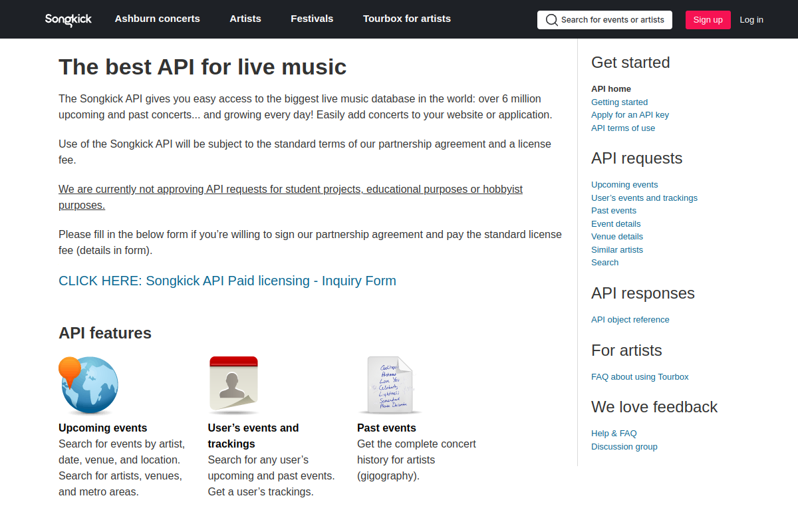Click the We love feedback sidebar heading
Screen dimensions: 798x532
(x=654, y=407)
